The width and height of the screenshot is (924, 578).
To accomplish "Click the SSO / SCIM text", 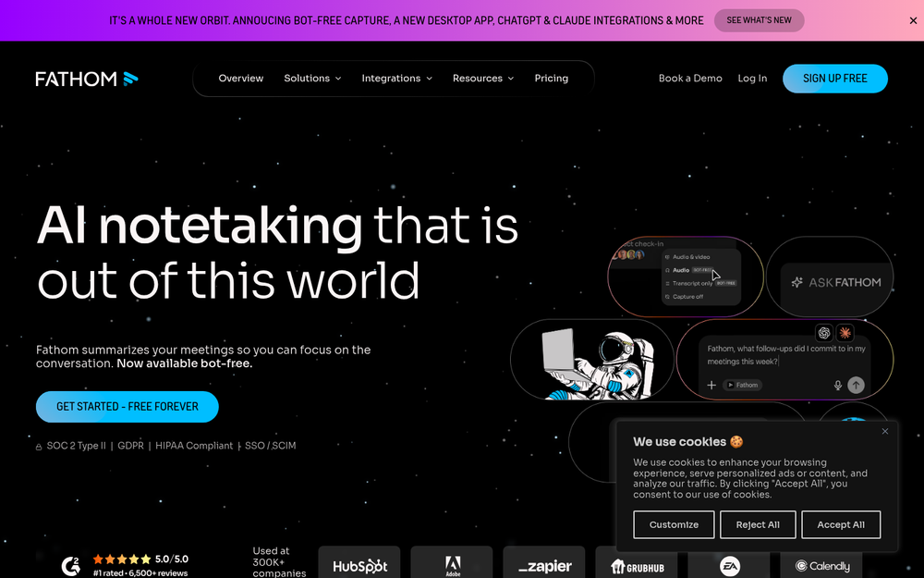I will pos(271,446).
